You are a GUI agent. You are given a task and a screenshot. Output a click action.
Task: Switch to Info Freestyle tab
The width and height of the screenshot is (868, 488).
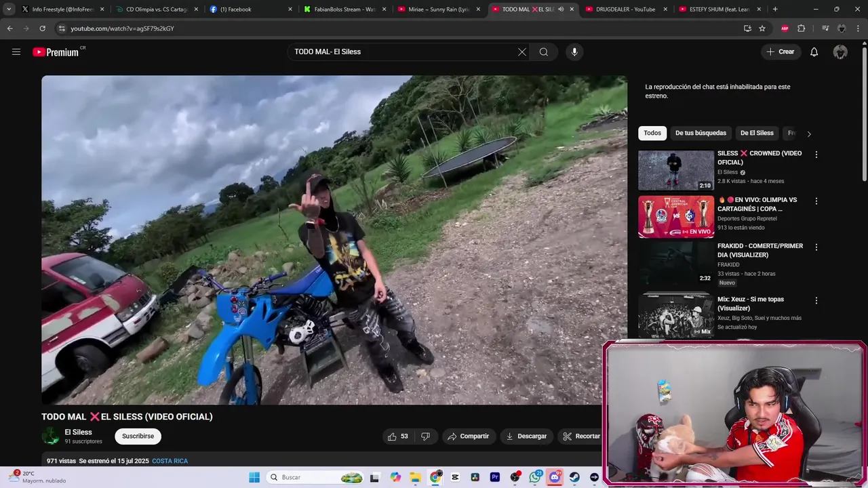click(x=62, y=9)
